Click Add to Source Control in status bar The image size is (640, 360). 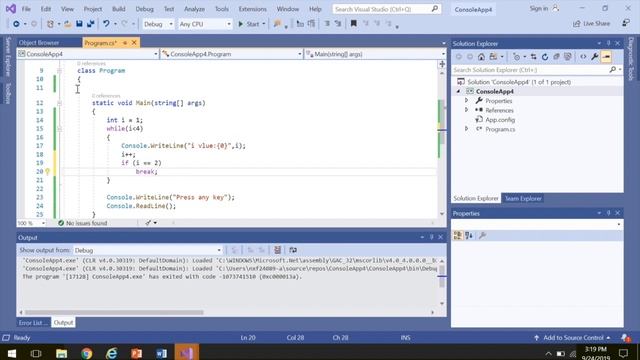[573, 338]
